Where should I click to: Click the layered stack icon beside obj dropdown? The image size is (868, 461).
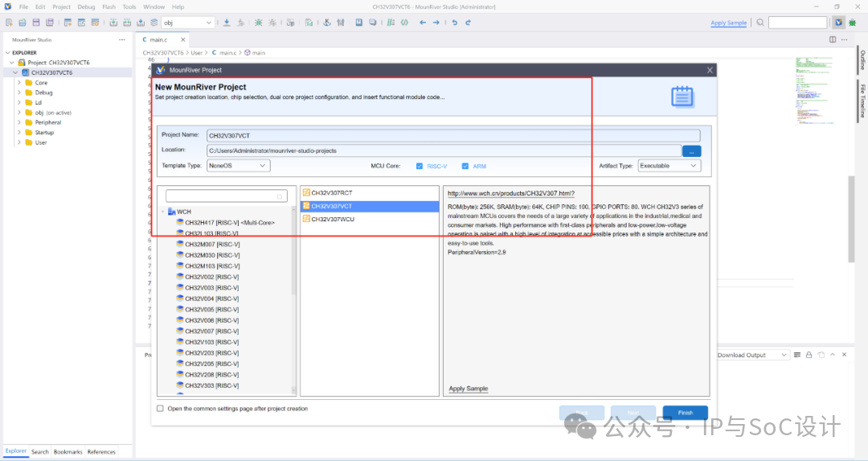pos(154,23)
